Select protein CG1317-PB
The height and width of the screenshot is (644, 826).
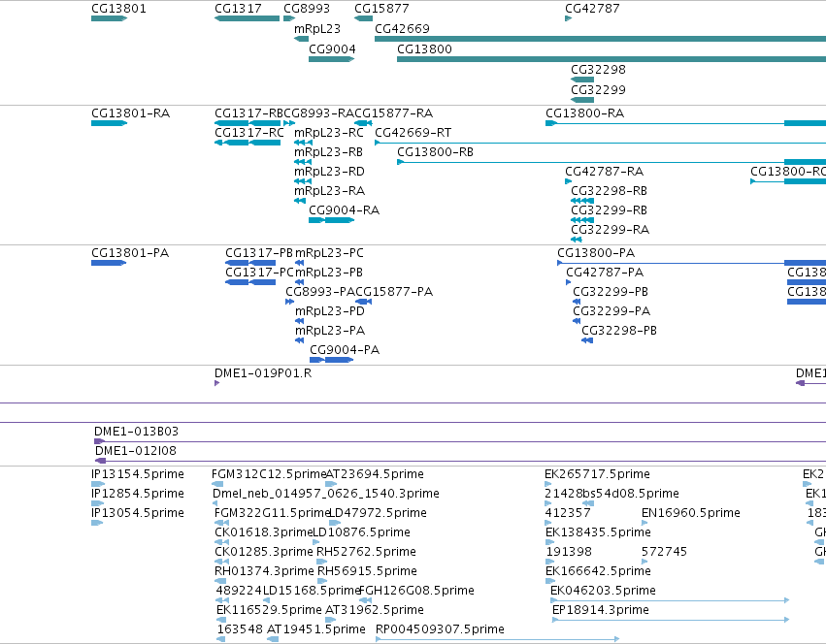259,253
